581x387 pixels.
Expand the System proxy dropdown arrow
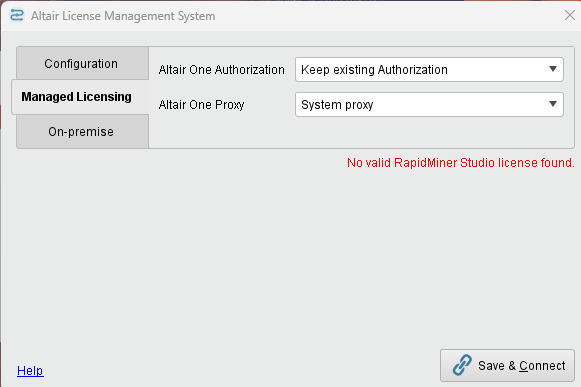(x=553, y=104)
